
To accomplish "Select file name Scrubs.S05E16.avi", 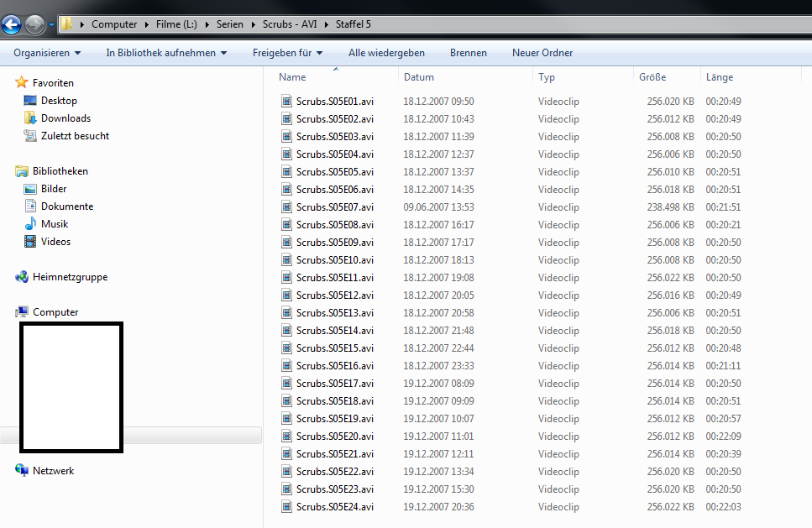I will pyautogui.click(x=334, y=365).
